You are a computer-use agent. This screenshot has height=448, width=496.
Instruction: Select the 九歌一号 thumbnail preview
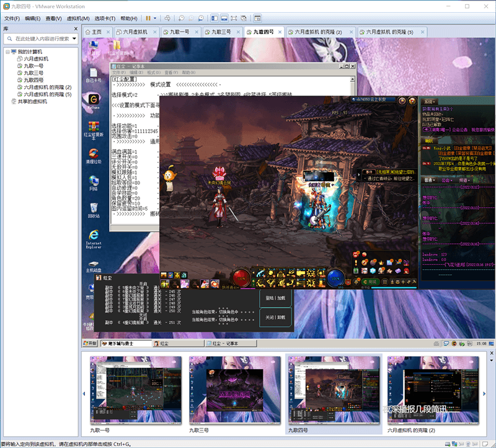coord(136,390)
